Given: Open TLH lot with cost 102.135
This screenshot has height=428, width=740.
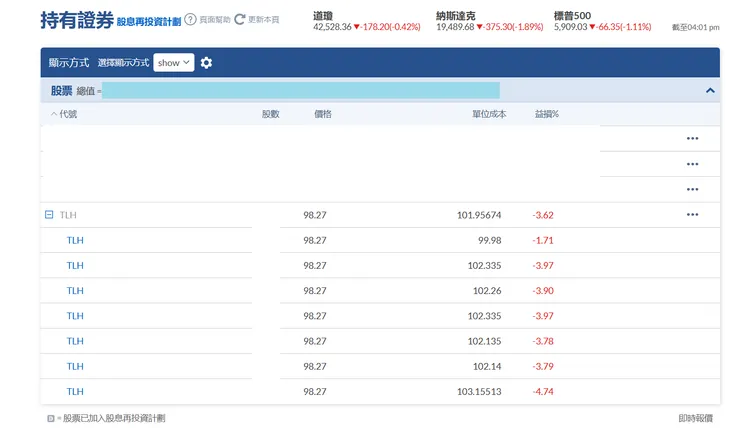Looking at the screenshot, I should 75,341.
